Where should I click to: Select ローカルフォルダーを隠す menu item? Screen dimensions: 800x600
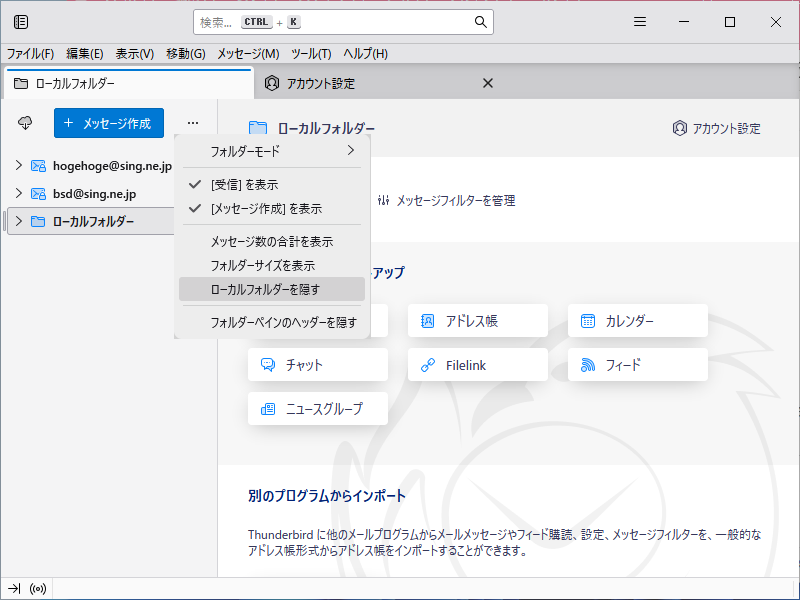click(x=271, y=289)
